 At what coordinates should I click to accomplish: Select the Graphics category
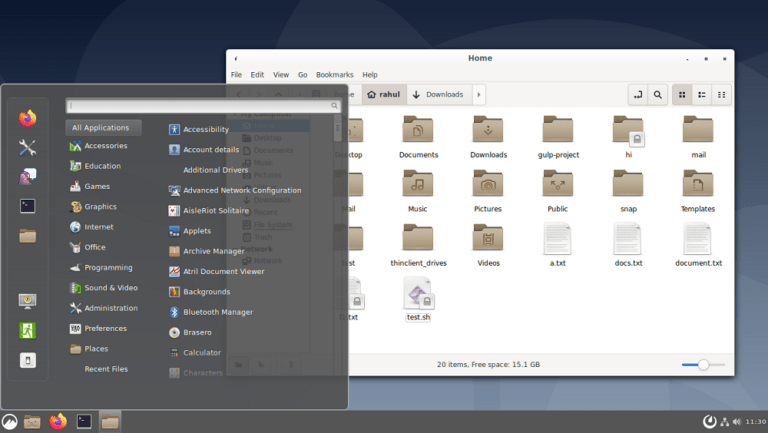pos(100,207)
